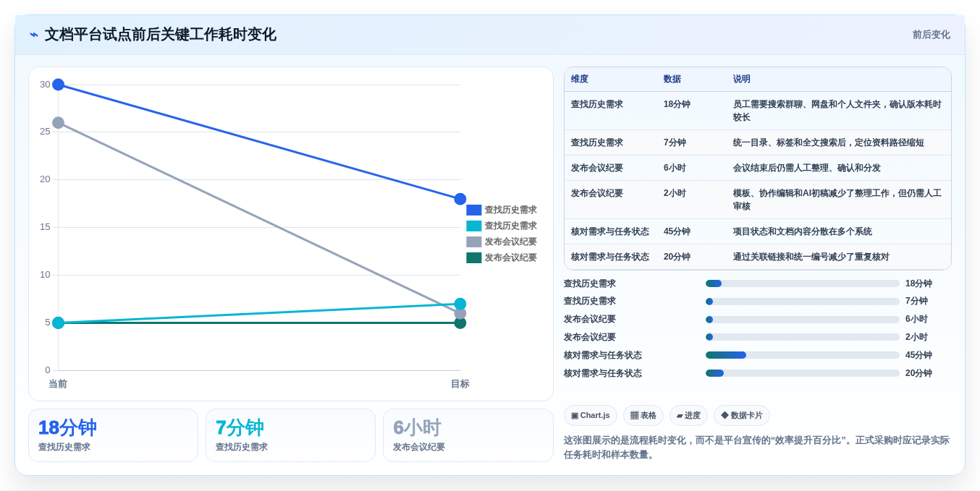Select the 数据卡片 tag
The height and width of the screenshot is (491, 980).
click(742, 416)
